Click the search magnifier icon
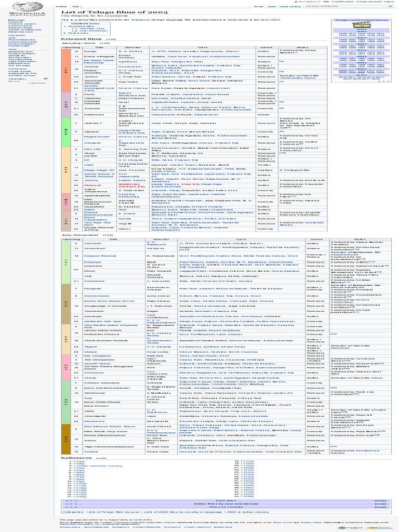399x532 pixels. 390,6
